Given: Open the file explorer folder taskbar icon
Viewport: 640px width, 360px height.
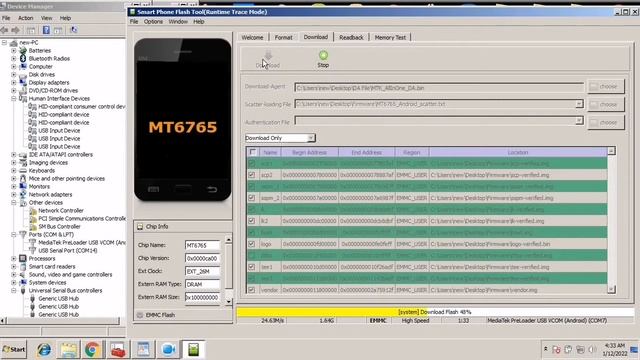Looking at the screenshot, I should coord(69,350).
